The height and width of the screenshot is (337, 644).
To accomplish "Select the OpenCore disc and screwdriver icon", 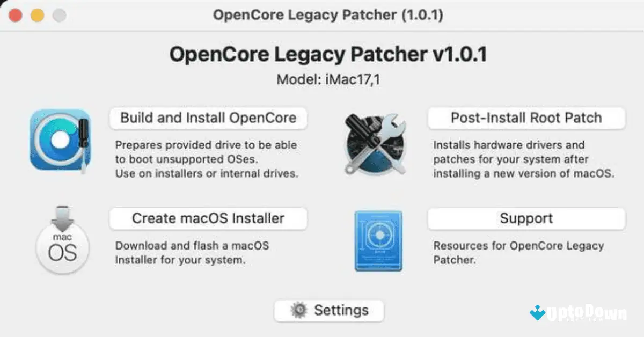I will tap(61, 141).
